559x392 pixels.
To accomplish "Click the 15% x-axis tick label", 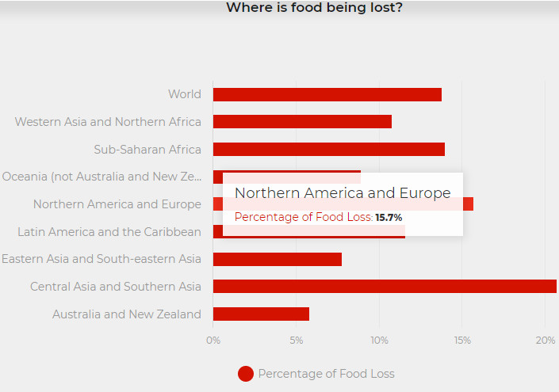I will 462,341.
